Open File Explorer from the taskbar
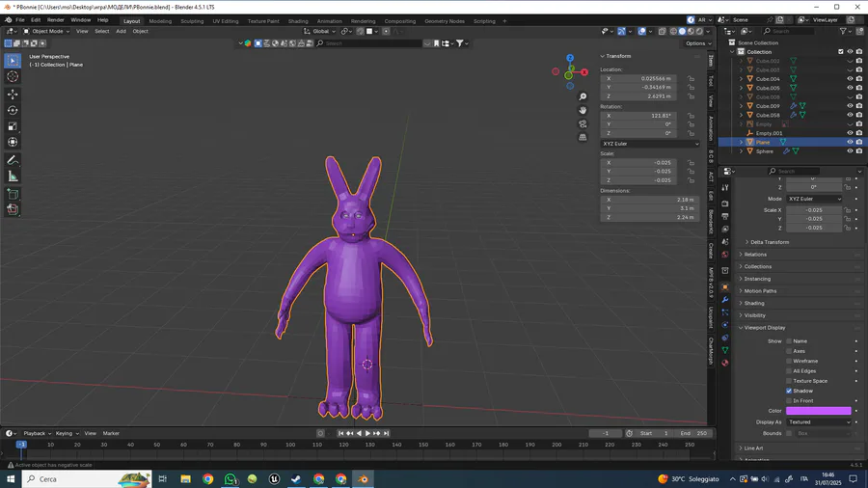868x488 pixels. [185, 479]
